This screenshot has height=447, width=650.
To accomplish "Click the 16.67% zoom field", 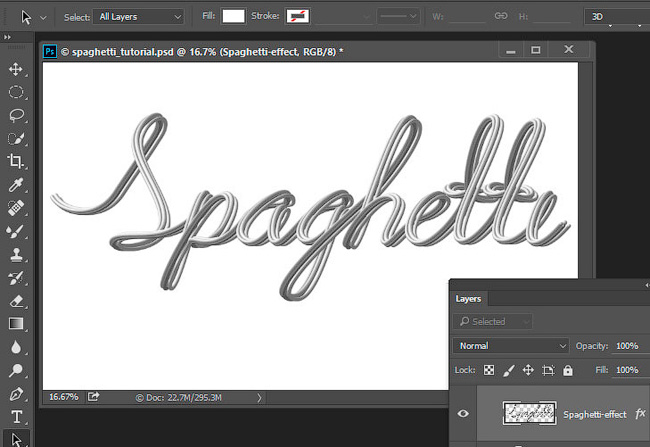I will (x=63, y=397).
